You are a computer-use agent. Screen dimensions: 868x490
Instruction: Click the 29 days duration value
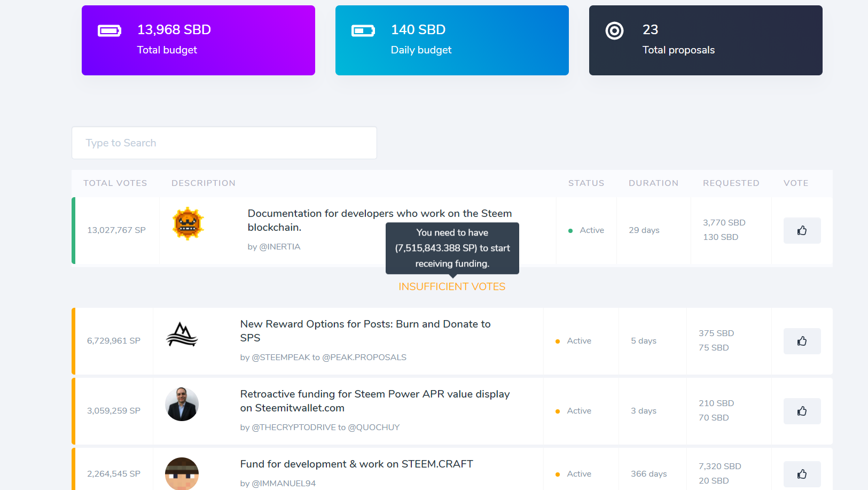click(x=644, y=230)
